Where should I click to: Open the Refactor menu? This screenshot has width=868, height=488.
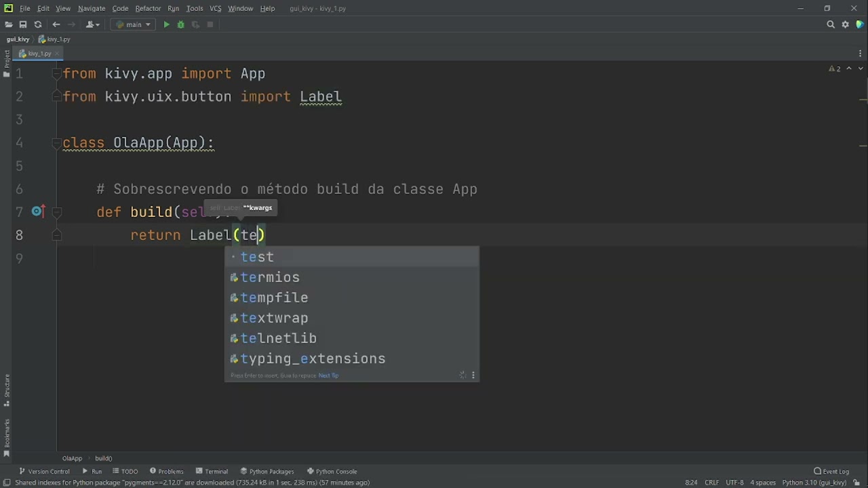[x=148, y=8]
